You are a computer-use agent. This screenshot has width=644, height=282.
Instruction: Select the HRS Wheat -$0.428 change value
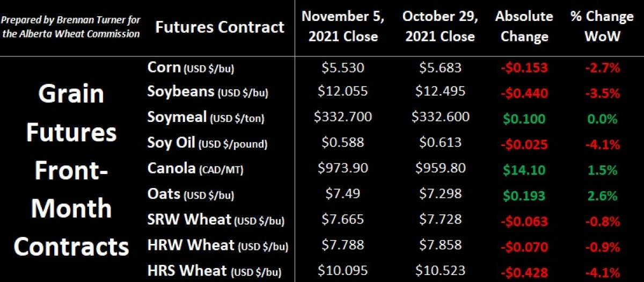point(524,271)
